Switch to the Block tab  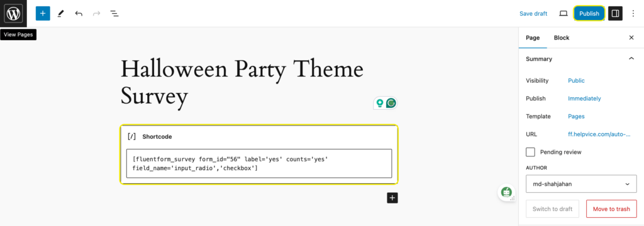pos(562,38)
